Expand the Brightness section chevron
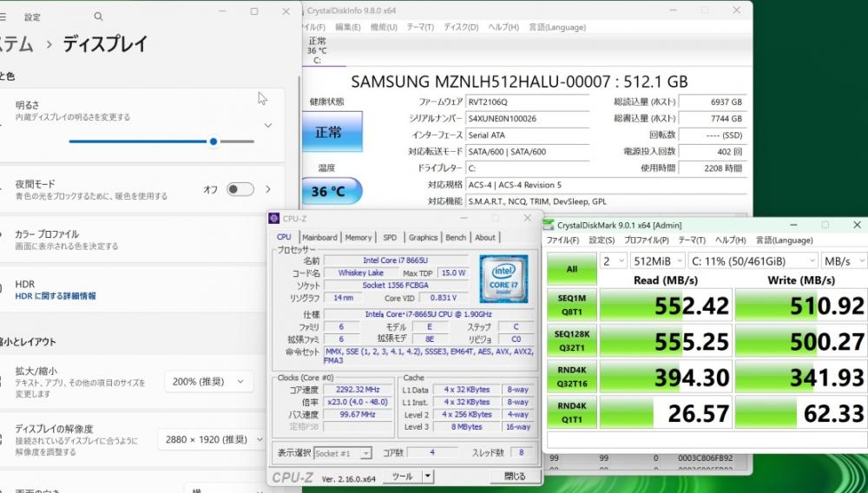The width and height of the screenshot is (868, 493). tap(268, 126)
